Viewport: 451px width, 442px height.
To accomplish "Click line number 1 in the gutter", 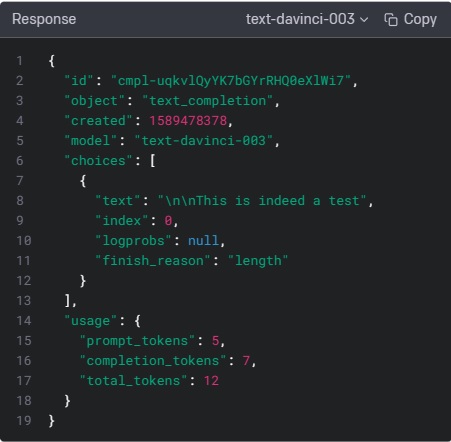I will click(x=20, y=61).
